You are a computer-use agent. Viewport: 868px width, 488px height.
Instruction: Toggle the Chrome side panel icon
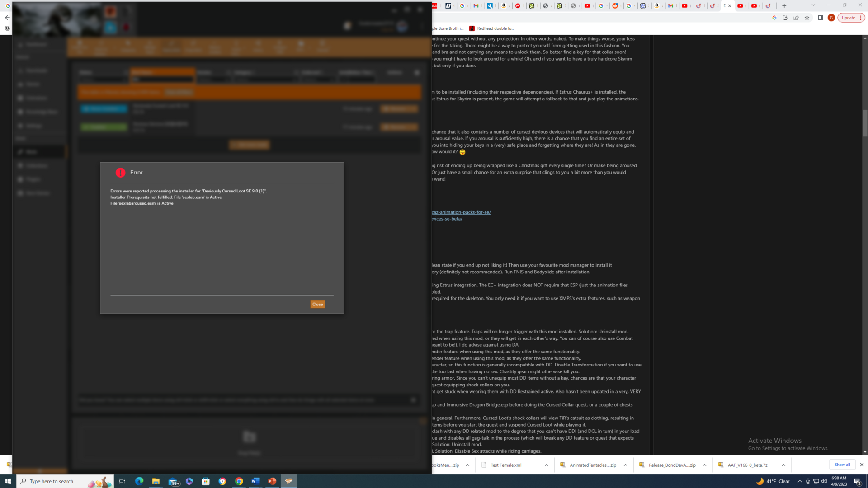tap(820, 18)
